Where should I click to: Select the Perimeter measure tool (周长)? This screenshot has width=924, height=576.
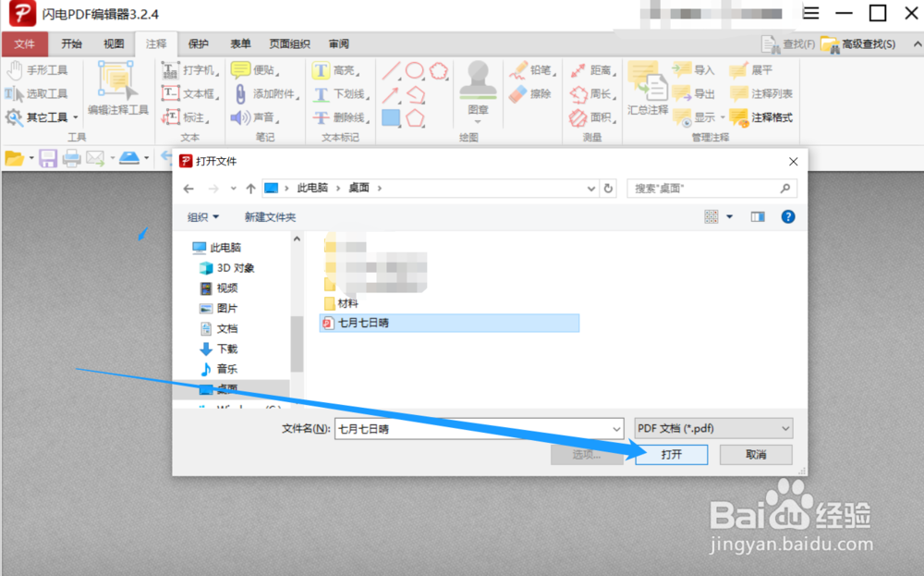[593, 93]
